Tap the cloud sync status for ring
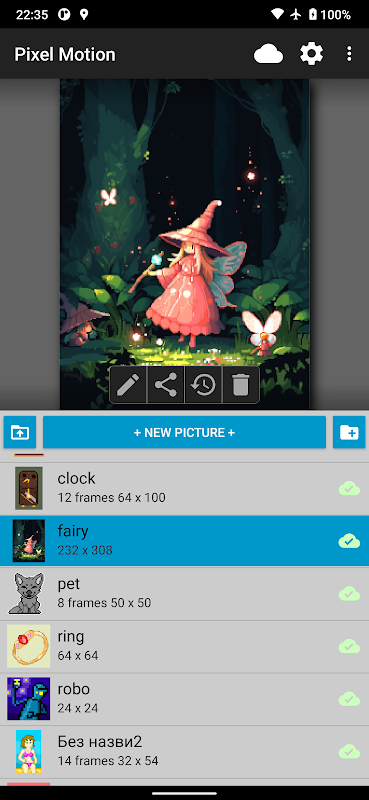This screenshot has height=800, width=369. tap(349, 646)
